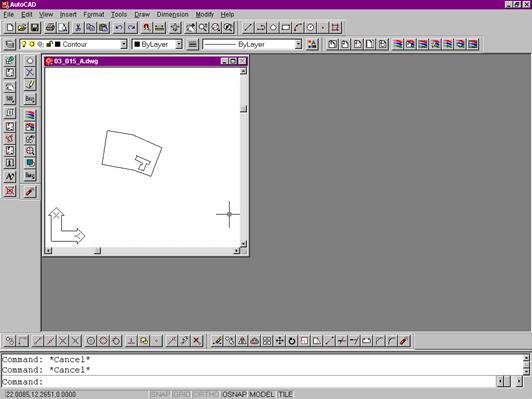Expand the ByLayer linetype dropdown
The image size is (532, 399).
tap(298, 44)
